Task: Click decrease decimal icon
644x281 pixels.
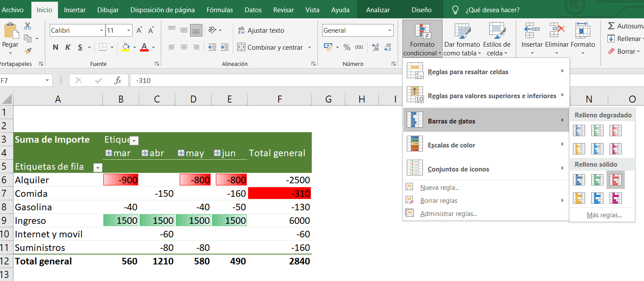Action: point(387,47)
